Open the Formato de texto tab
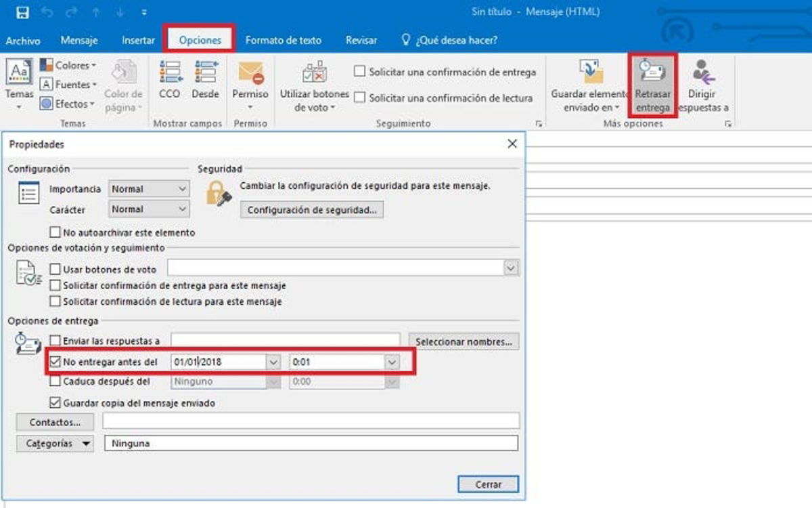Screen dimensions: 812x508 point(283,40)
